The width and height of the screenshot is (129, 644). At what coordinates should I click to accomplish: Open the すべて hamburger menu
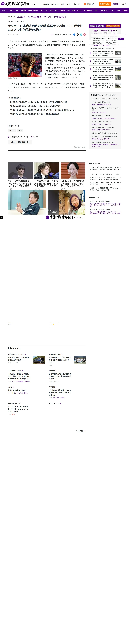(4, 11)
